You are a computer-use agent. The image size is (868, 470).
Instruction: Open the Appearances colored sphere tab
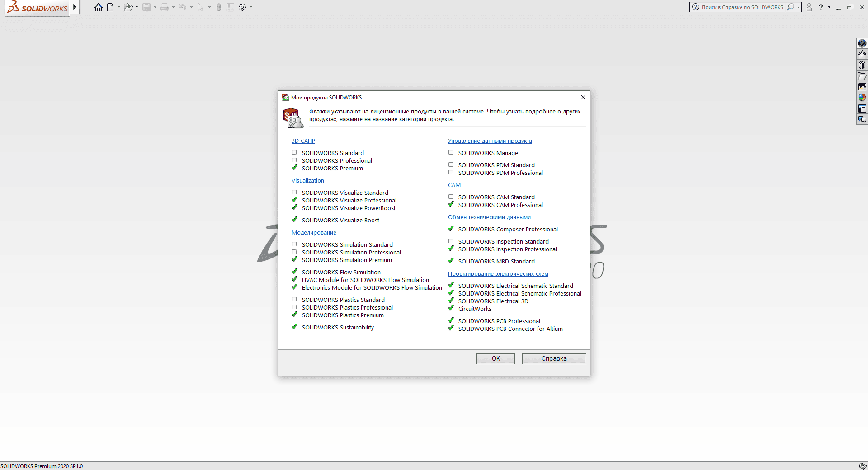point(862,98)
